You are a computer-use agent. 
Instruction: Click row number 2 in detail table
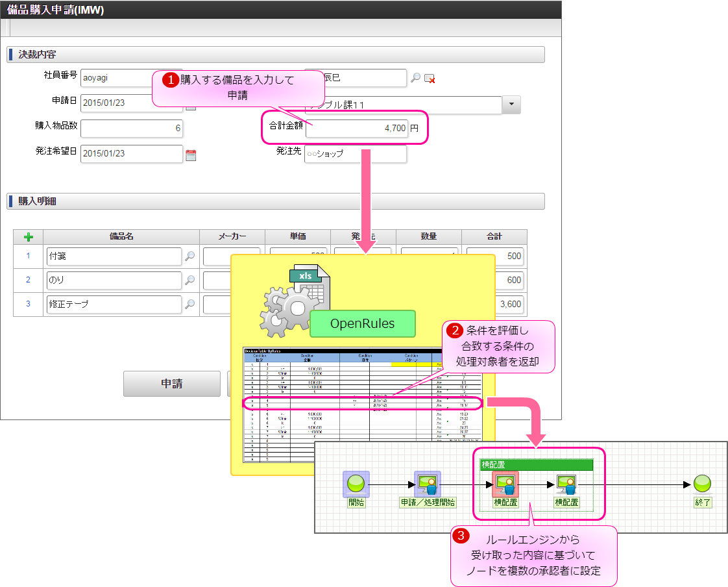tap(29, 280)
